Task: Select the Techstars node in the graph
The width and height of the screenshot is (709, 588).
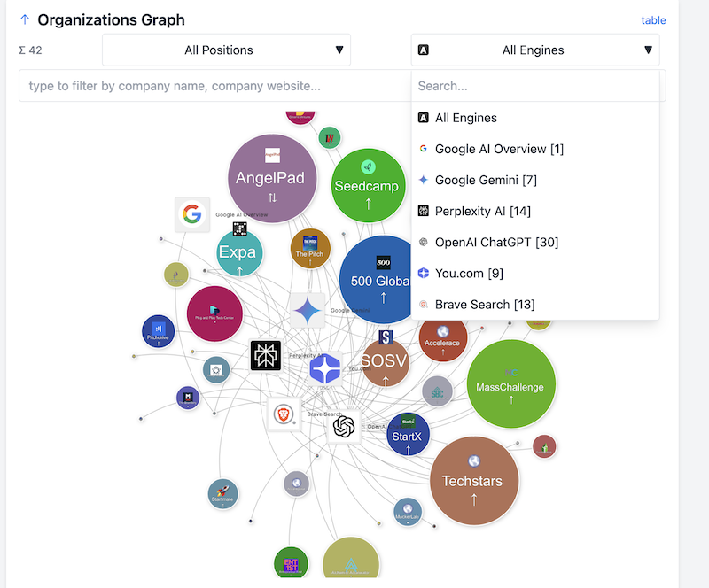Action: 474,481
